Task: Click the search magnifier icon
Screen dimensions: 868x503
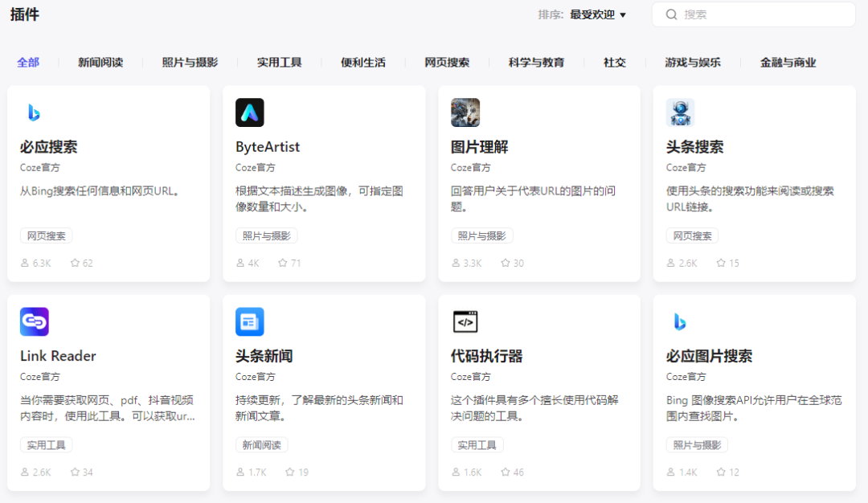Action: (x=672, y=14)
